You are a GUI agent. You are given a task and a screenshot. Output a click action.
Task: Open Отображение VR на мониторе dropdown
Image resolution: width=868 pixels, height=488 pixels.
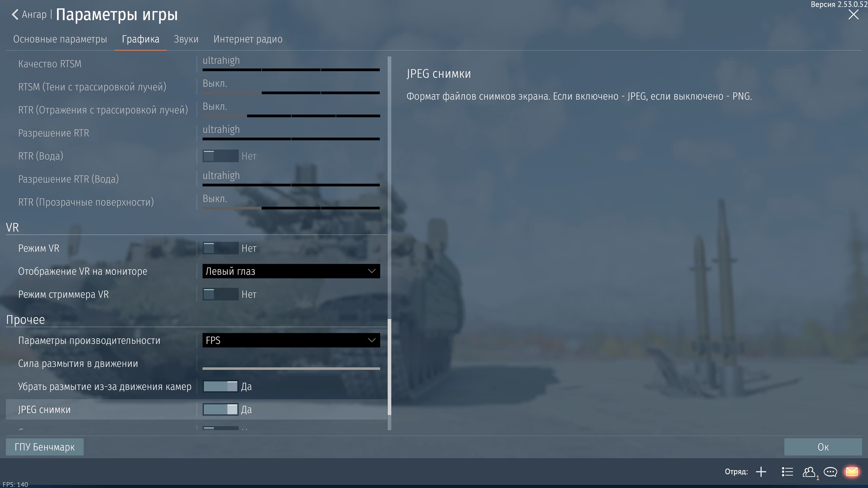(291, 271)
